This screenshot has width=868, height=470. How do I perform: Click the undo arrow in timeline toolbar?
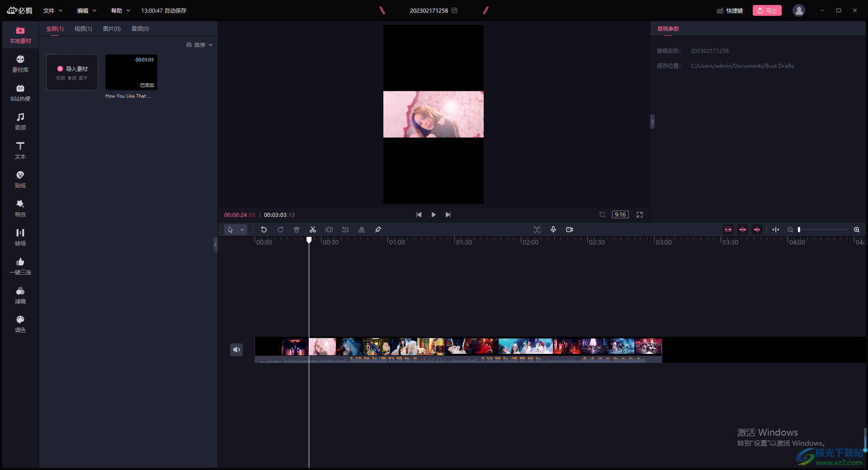click(x=264, y=230)
